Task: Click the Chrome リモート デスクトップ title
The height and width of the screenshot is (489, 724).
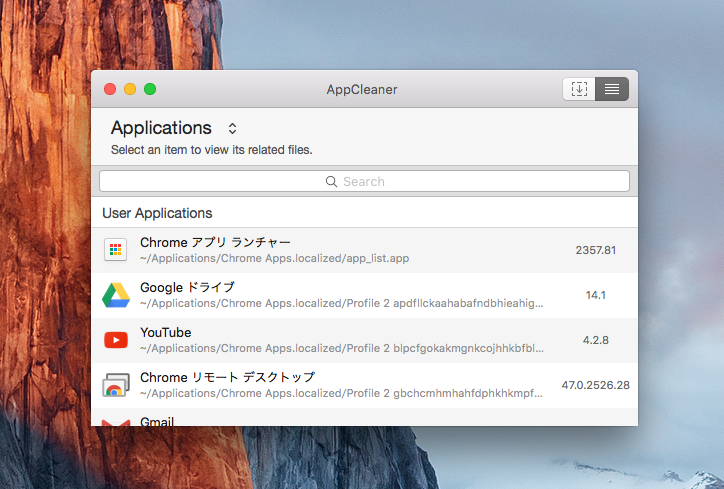Action: [227, 377]
